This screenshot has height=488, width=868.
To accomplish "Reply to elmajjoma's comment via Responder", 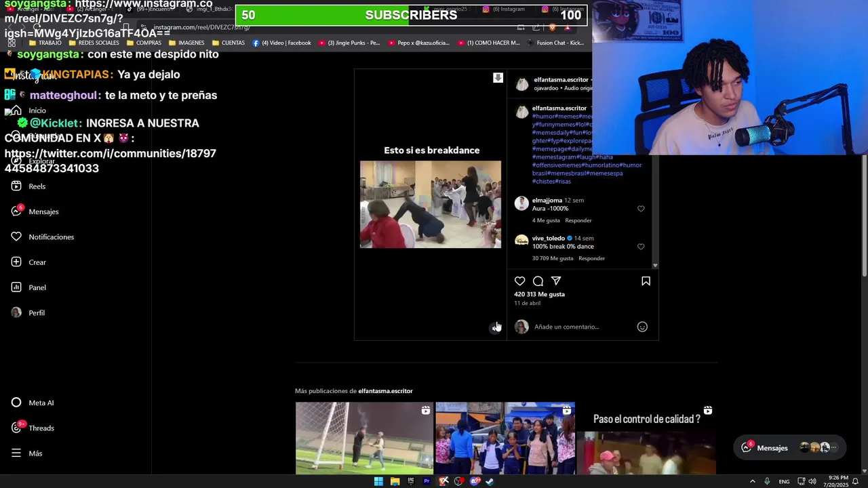I will 578,220.
